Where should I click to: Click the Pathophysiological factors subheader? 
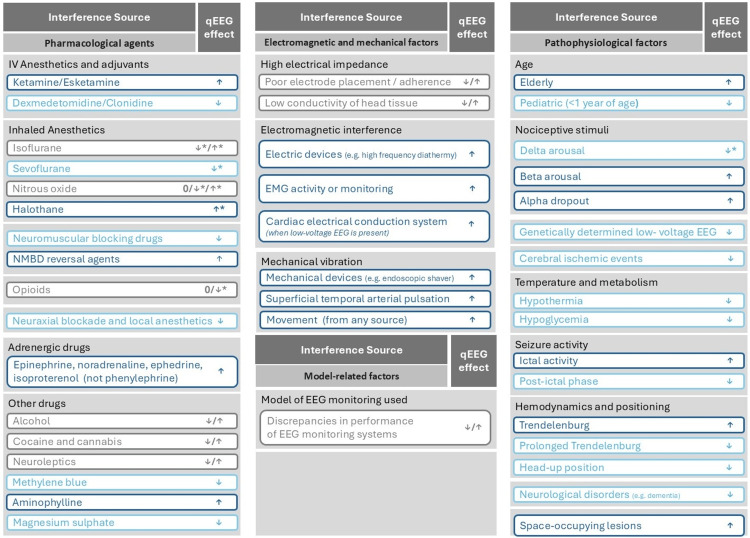(x=606, y=43)
